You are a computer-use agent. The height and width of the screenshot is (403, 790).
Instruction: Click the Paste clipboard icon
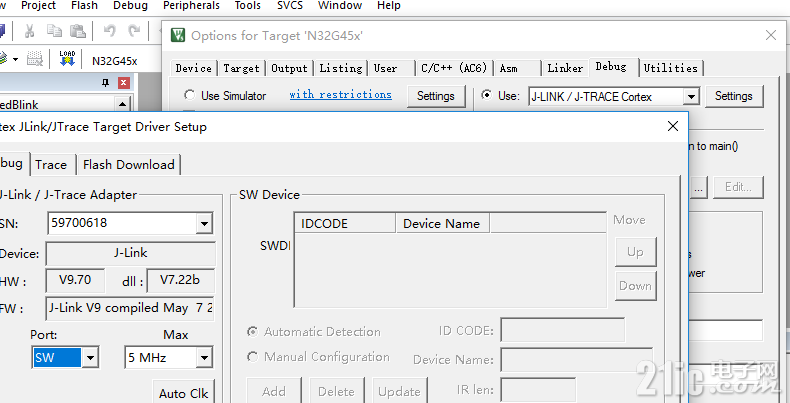pos(78,31)
